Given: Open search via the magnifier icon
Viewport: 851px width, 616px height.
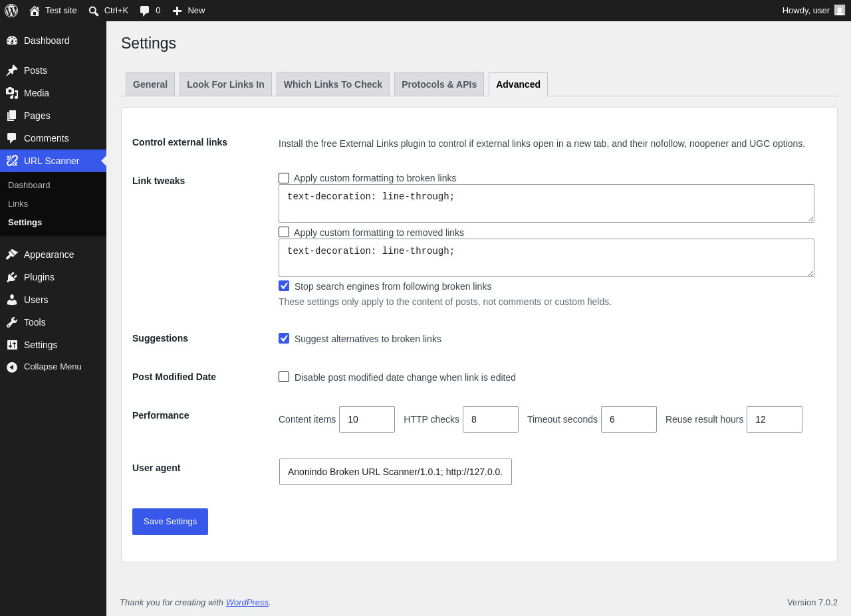Looking at the screenshot, I should (x=94, y=11).
